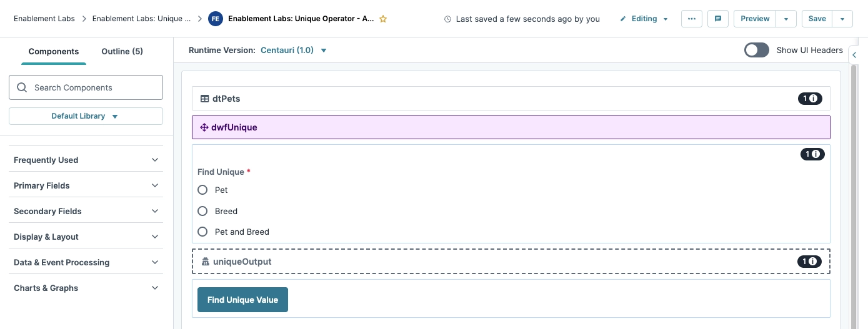Open the comments panel icon

718,19
